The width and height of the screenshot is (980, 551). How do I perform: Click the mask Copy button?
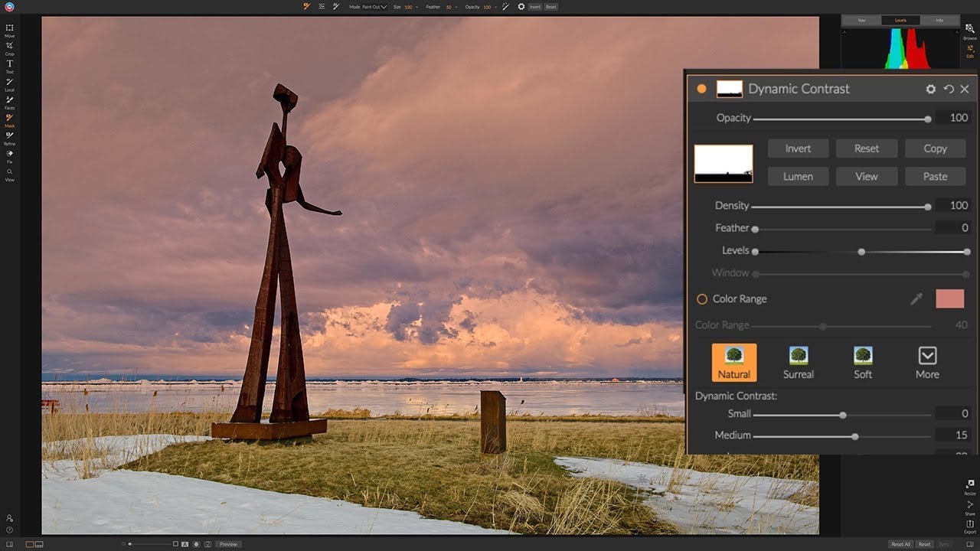coord(935,148)
